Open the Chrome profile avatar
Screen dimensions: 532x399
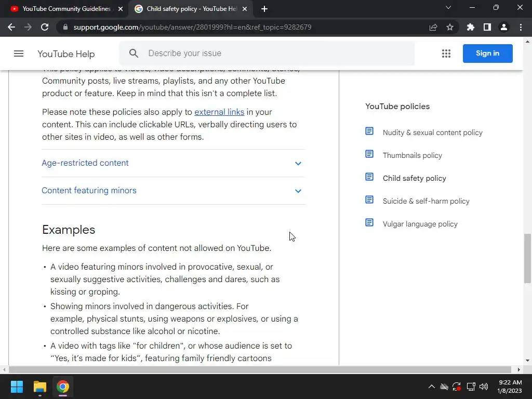point(504,27)
